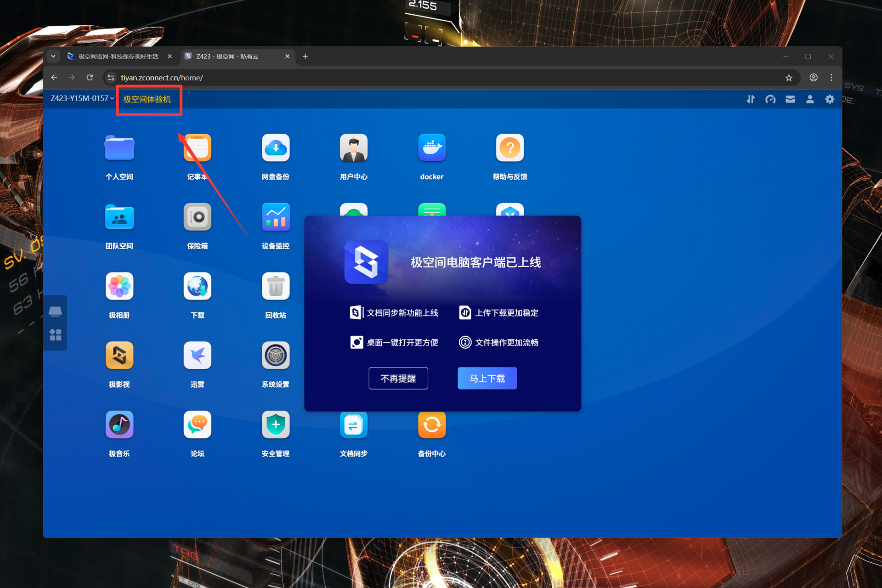Screen dimensions: 882x588
Task: Open the 团队空间 team folder
Action: click(119, 217)
